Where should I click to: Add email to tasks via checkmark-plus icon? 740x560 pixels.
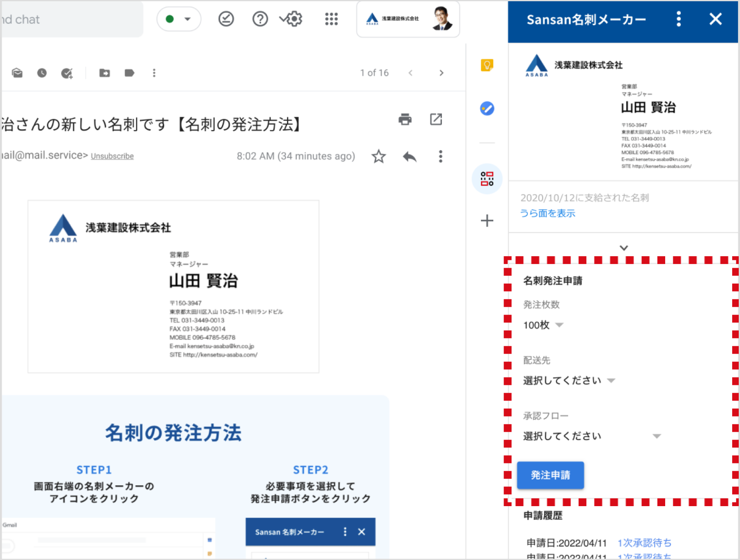[67, 73]
